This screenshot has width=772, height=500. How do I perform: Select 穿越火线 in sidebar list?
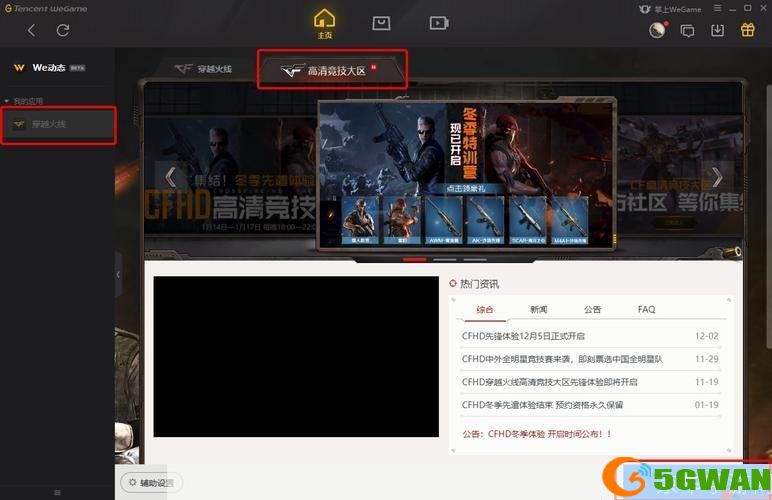pyautogui.click(x=59, y=125)
